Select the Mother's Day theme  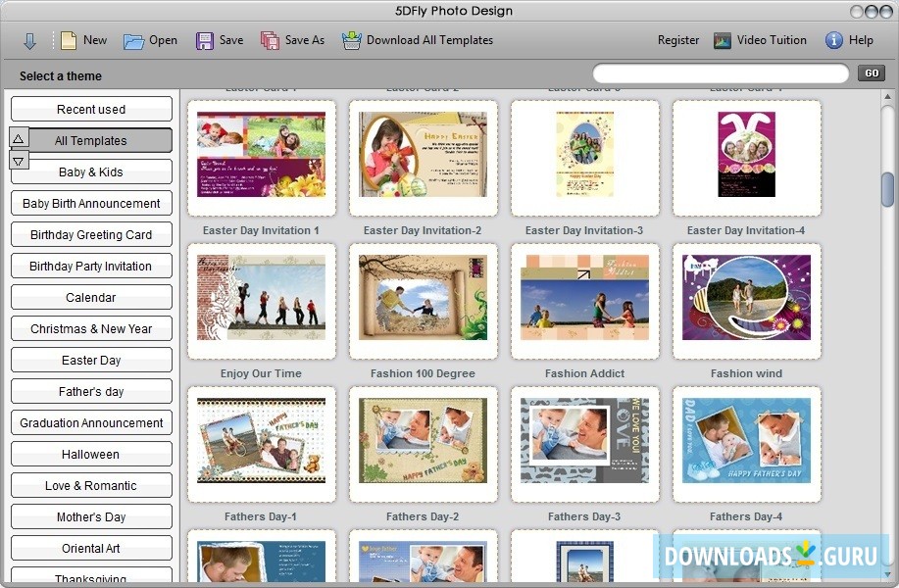click(x=91, y=516)
